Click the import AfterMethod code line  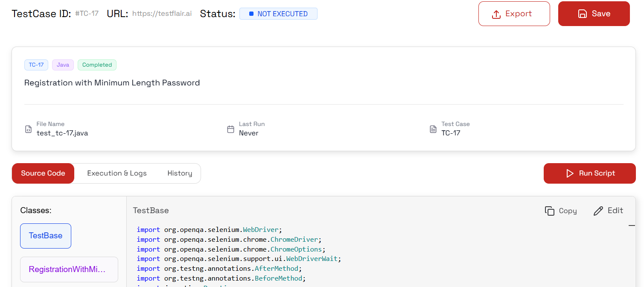(219, 269)
